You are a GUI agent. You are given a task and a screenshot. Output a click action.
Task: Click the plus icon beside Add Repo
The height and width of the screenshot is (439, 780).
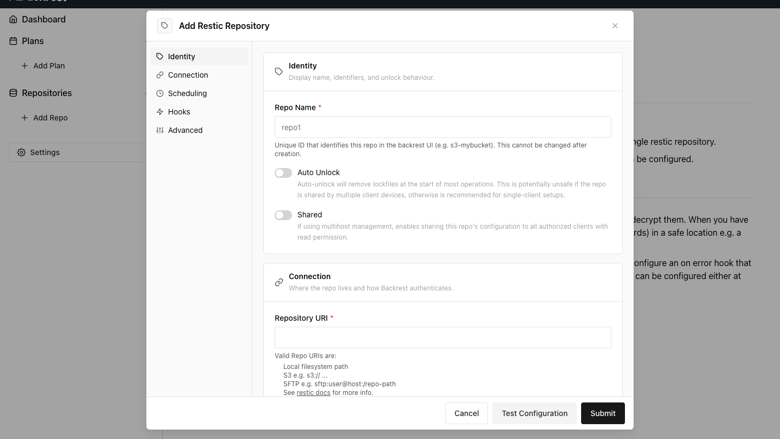coord(24,118)
